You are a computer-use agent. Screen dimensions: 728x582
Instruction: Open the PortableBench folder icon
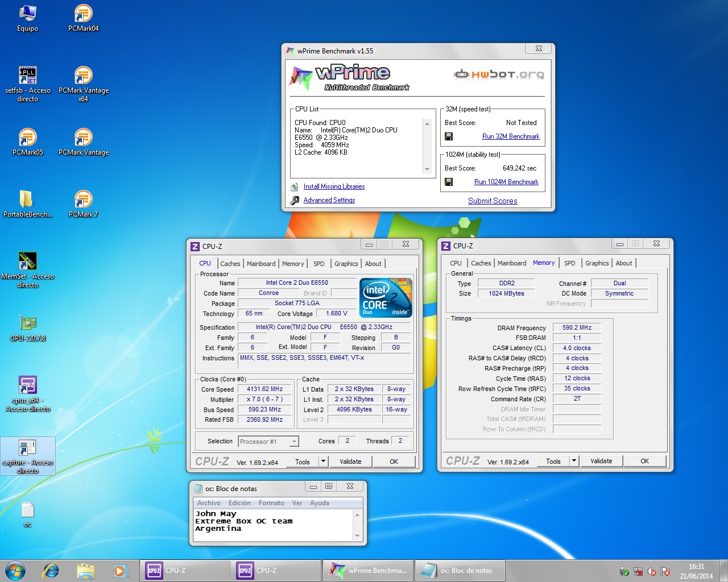(27, 203)
